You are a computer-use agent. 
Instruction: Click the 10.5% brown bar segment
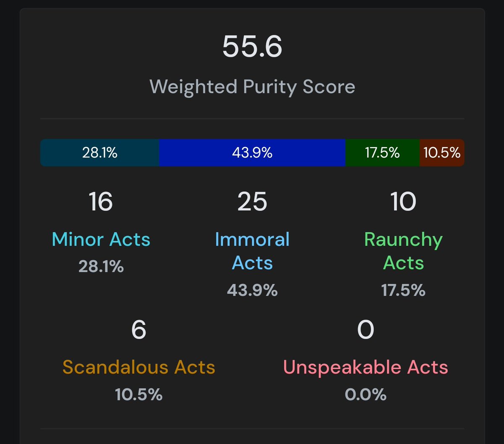pos(442,152)
